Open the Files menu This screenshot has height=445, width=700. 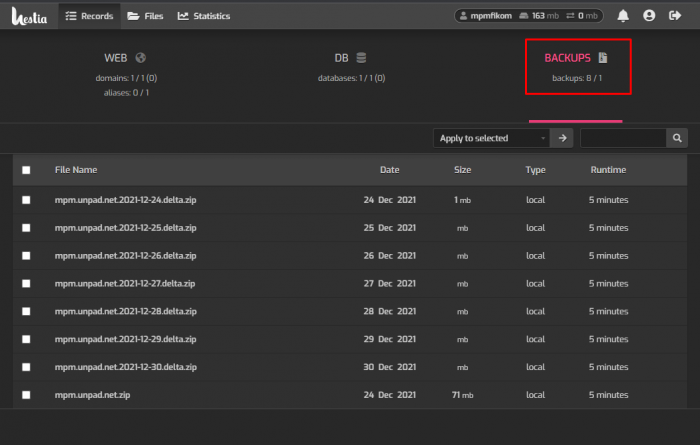coord(145,16)
